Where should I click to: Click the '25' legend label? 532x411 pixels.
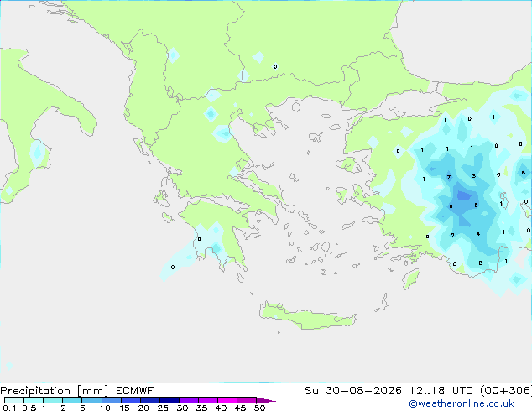(163, 408)
